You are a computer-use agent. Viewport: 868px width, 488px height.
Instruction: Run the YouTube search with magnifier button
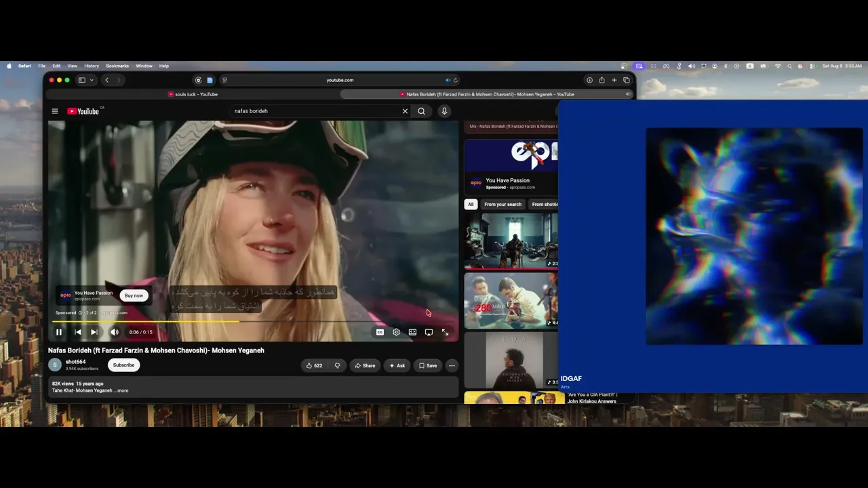(421, 111)
